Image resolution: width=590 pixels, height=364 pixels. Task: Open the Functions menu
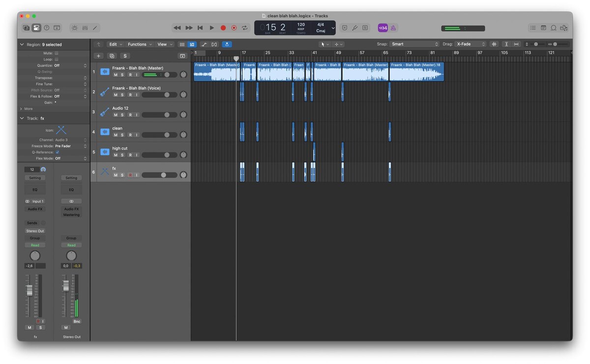[139, 44]
